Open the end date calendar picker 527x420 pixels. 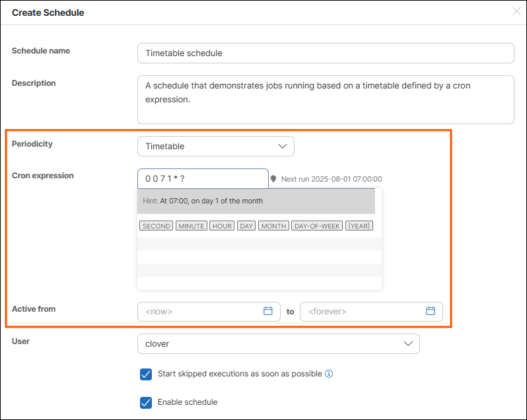click(x=431, y=311)
